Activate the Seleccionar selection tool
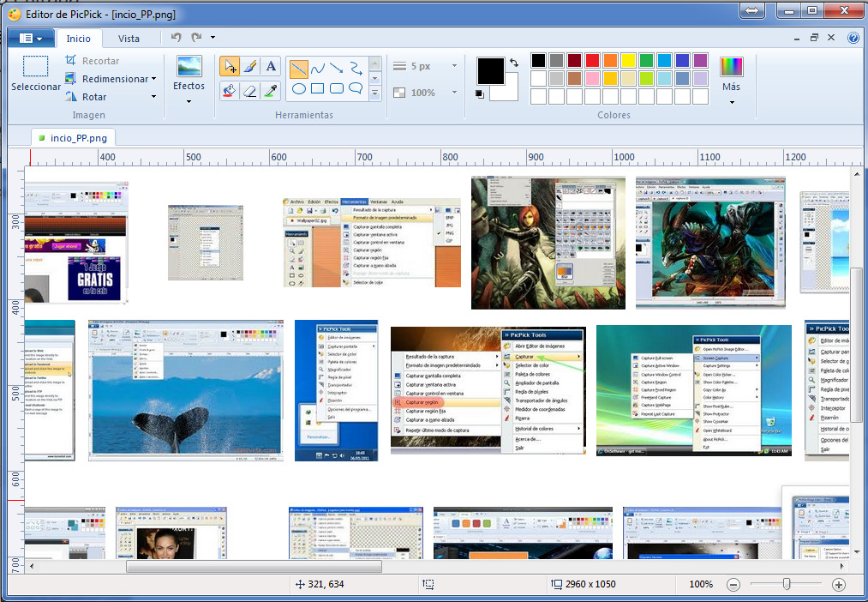Viewport: 868px width, 602px height. pyautogui.click(x=35, y=74)
